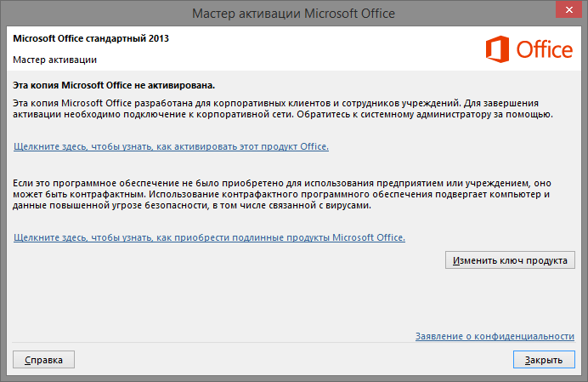
Task: Open link about buying genuine Microsoft Office
Action: click(x=209, y=237)
